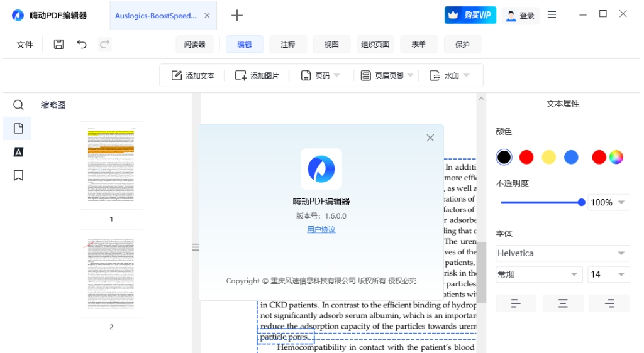The width and height of the screenshot is (644, 353).
Task: Open the 表单 forms tab
Action: 418,44
